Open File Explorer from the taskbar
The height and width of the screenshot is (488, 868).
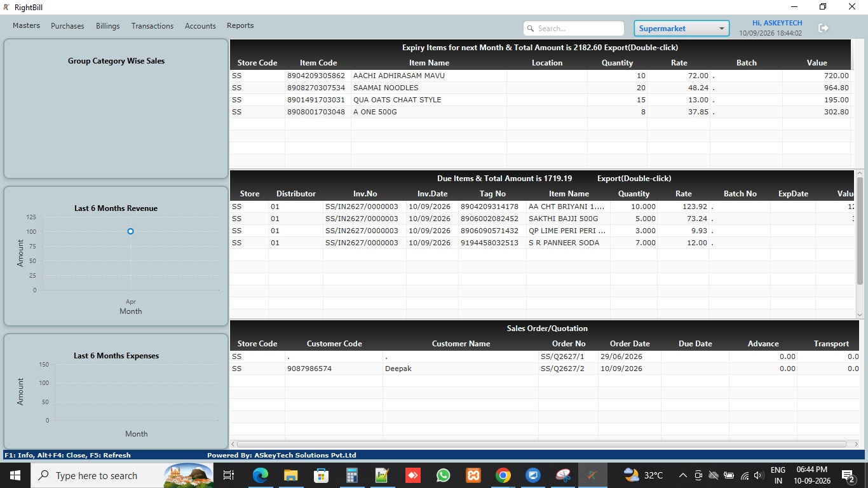point(291,475)
